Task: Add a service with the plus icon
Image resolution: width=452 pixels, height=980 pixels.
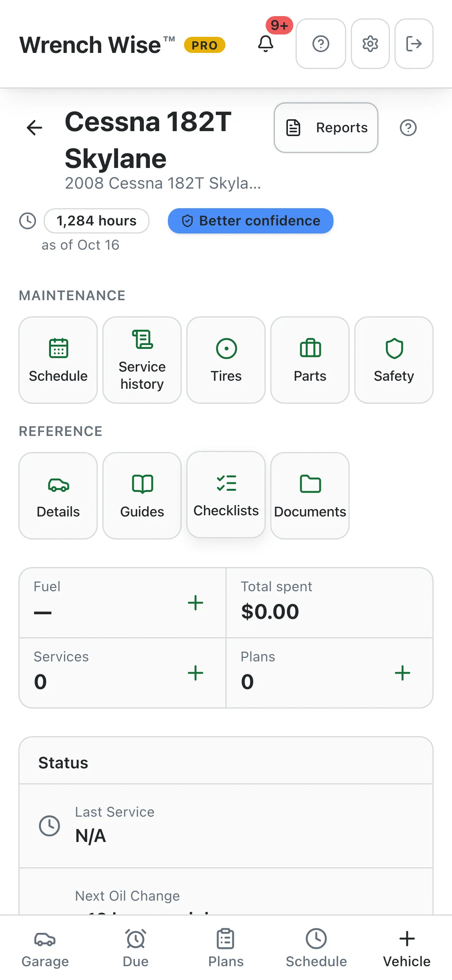Action: point(196,673)
